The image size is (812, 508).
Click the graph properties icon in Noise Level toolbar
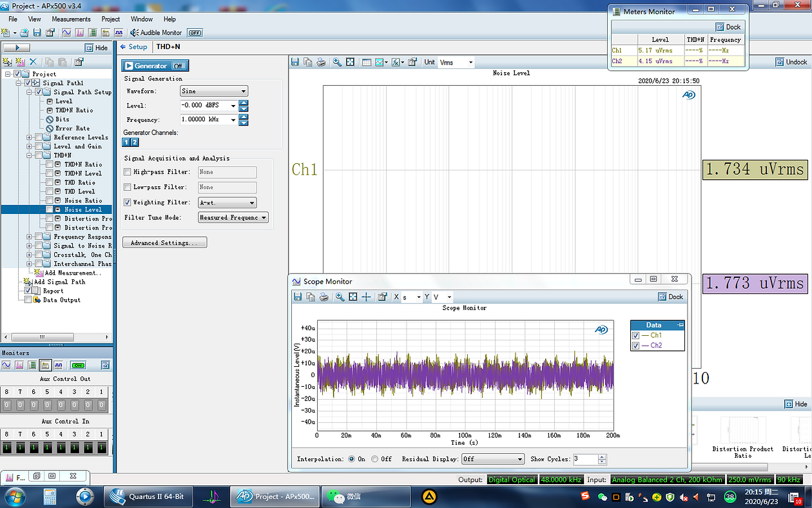coord(412,62)
